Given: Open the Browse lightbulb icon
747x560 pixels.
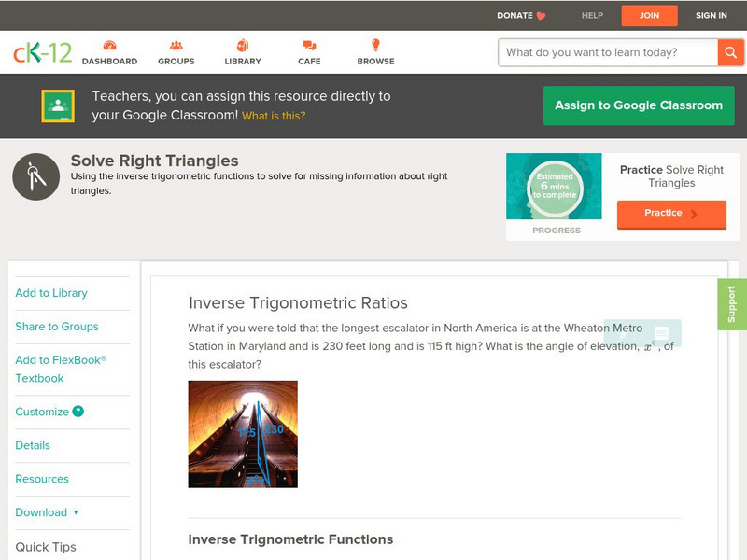Looking at the screenshot, I should (x=375, y=46).
